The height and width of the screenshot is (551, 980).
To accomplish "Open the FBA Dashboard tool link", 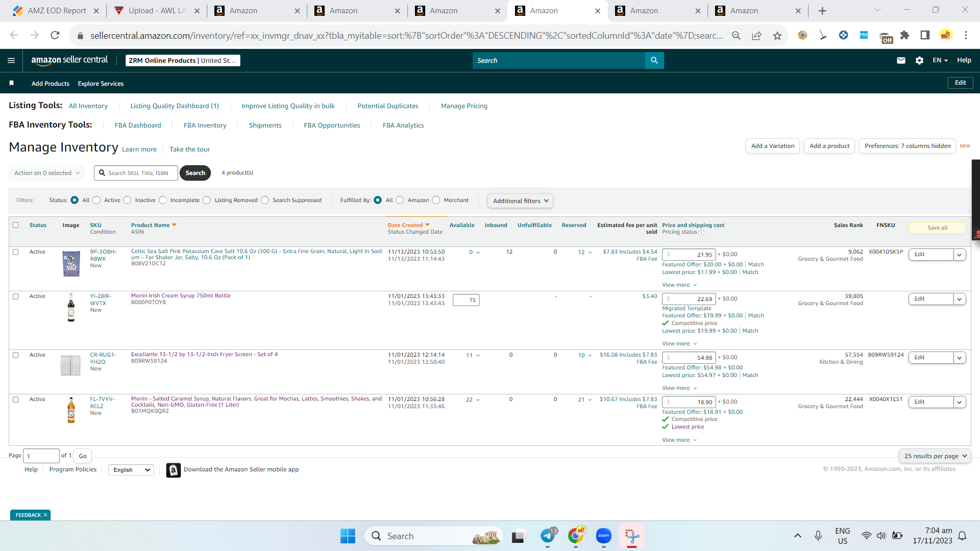I will point(138,126).
